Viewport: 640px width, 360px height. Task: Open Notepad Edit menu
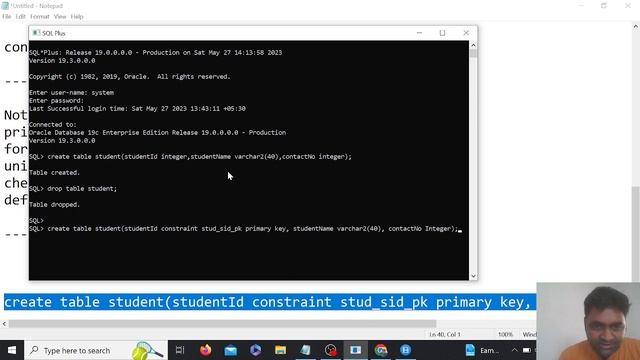pyautogui.click(x=20, y=17)
